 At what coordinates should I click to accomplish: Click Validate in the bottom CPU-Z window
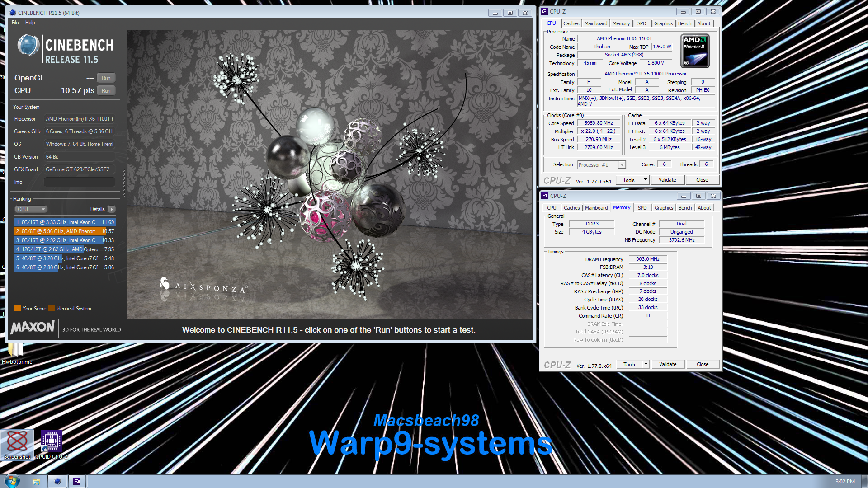click(x=668, y=364)
